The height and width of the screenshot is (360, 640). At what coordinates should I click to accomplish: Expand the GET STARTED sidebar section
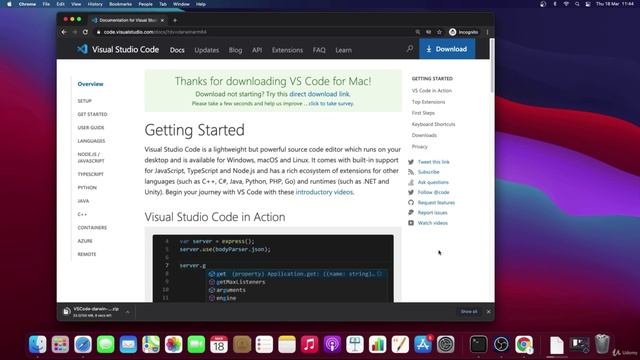(92, 114)
